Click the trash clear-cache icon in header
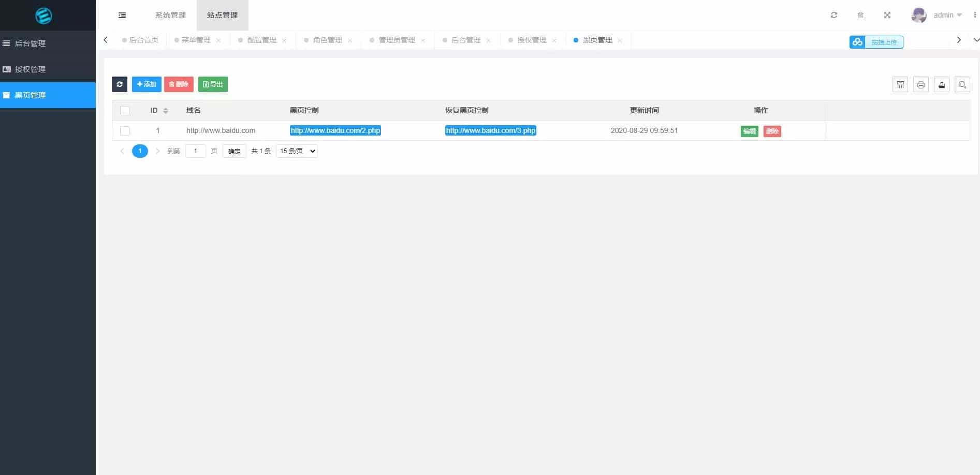 coord(860,15)
